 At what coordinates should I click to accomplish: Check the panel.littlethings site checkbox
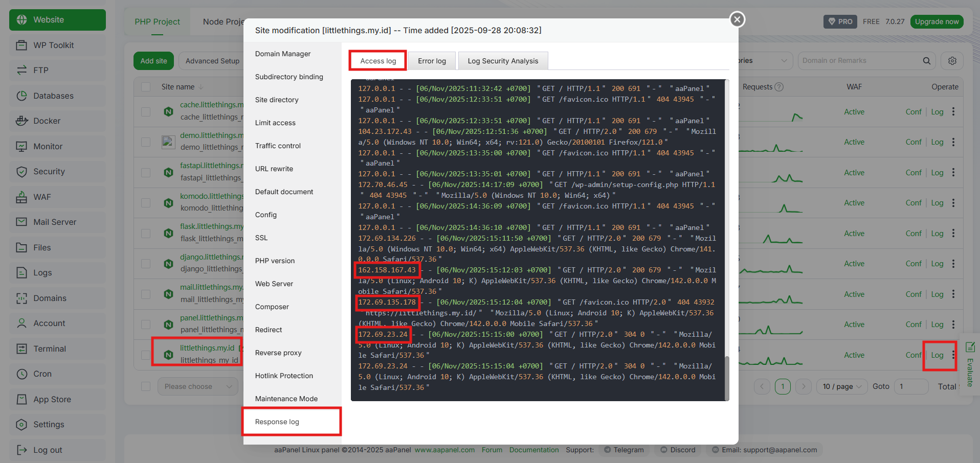coord(146,324)
